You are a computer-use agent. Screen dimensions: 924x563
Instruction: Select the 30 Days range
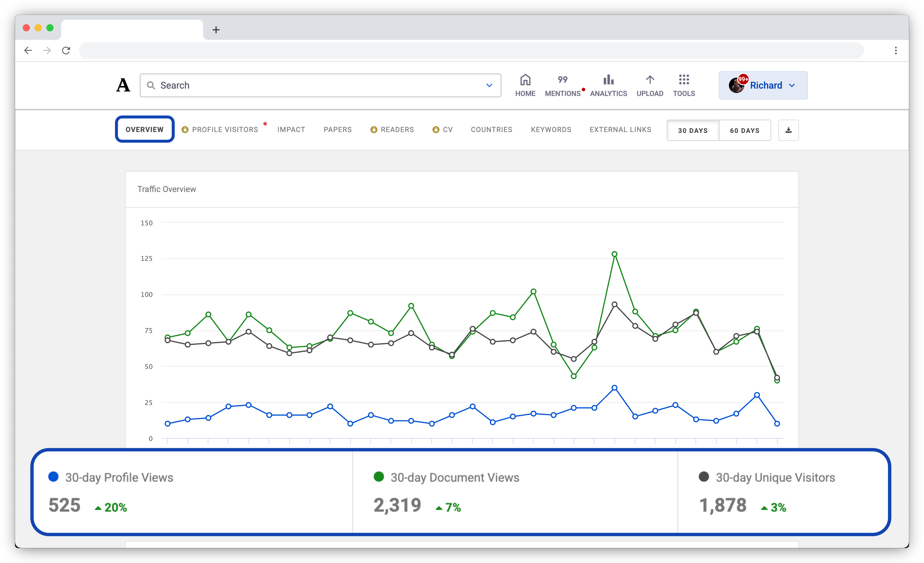[693, 131]
